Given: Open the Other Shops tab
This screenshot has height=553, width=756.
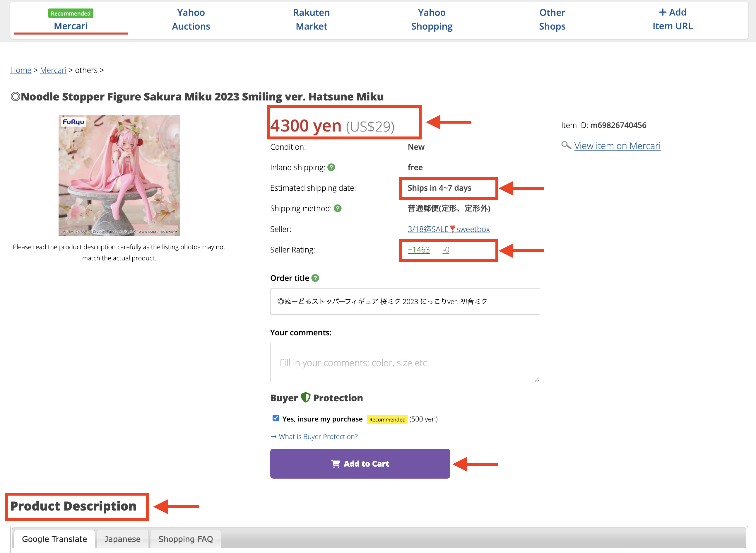Looking at the screenshot, I should pyautogui.click(x=552, y=19).
